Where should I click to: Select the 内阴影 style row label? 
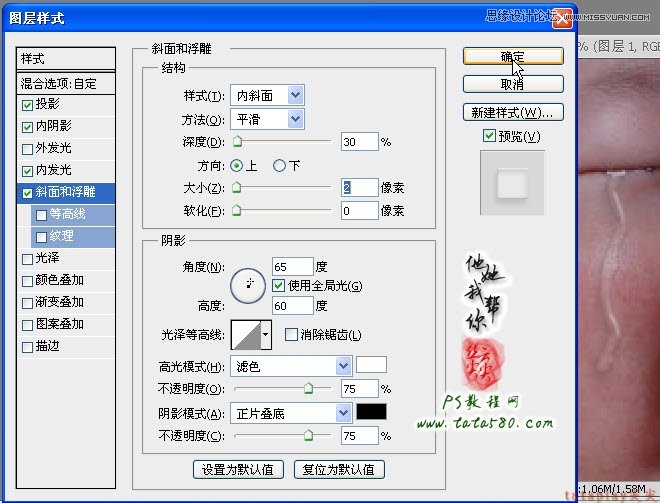[53, 125]
